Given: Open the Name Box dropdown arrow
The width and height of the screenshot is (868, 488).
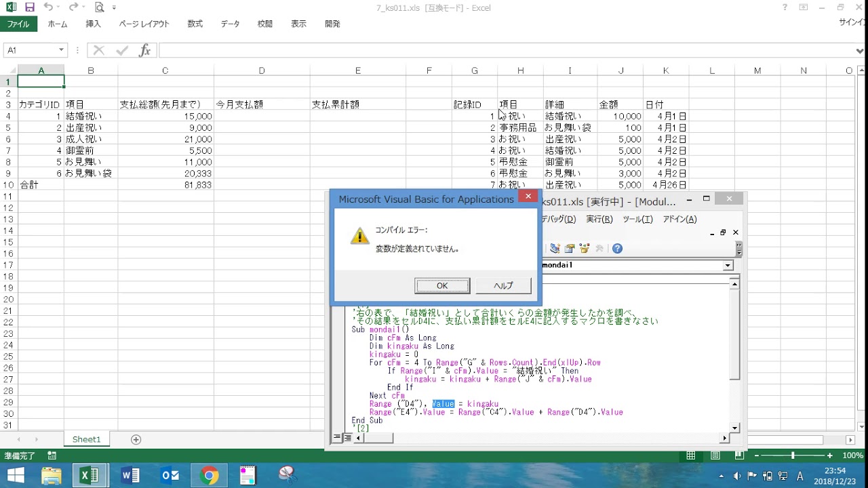Looking at the screenshot, I should pyautogui.click(x=61, y=50).
